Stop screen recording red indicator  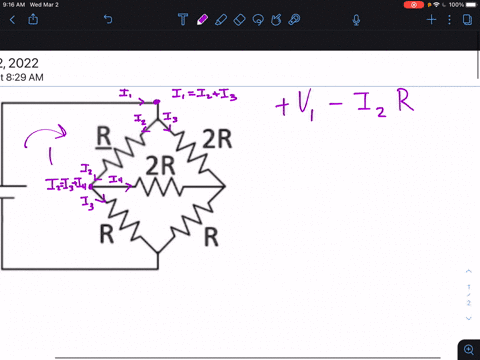[414, 5]
